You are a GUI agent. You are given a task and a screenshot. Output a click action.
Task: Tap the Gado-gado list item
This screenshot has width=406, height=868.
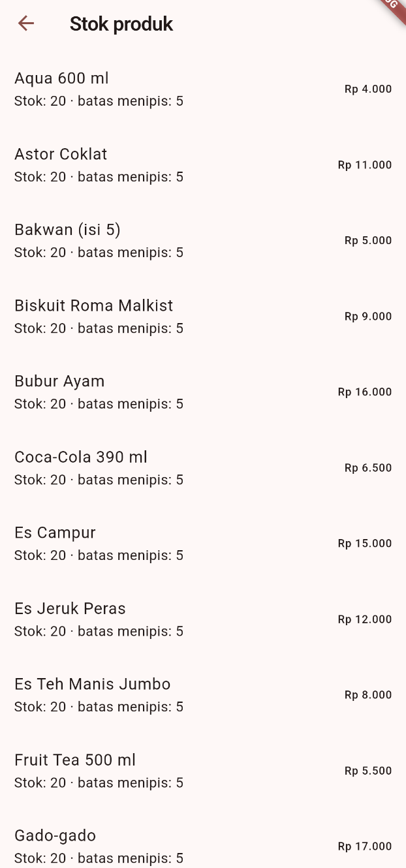pyautogui.click(x=55, y=836)
